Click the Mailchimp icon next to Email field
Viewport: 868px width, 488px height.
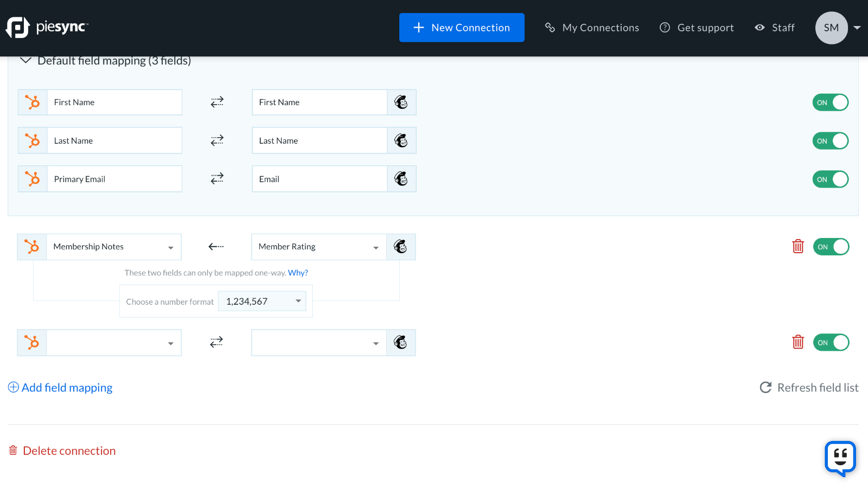click(x=401, y=178)
